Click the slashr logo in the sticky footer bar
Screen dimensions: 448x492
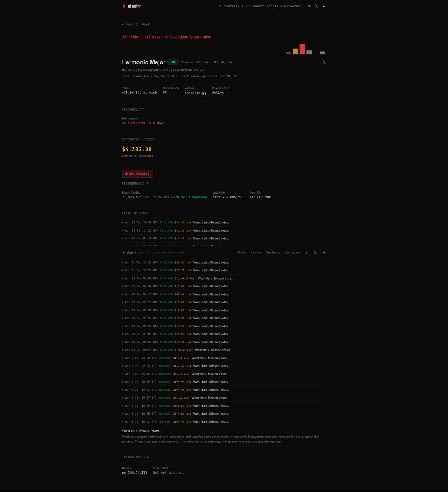click(129, 253)
